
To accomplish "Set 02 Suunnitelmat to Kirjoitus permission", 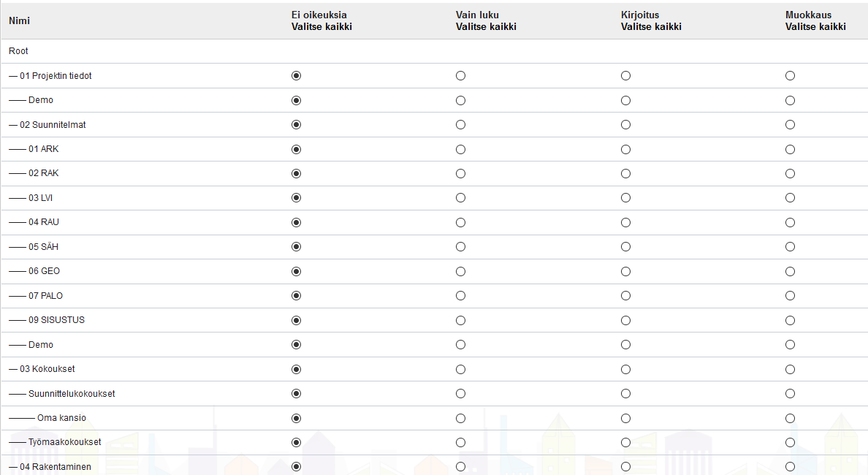I will tap(625, 125).
